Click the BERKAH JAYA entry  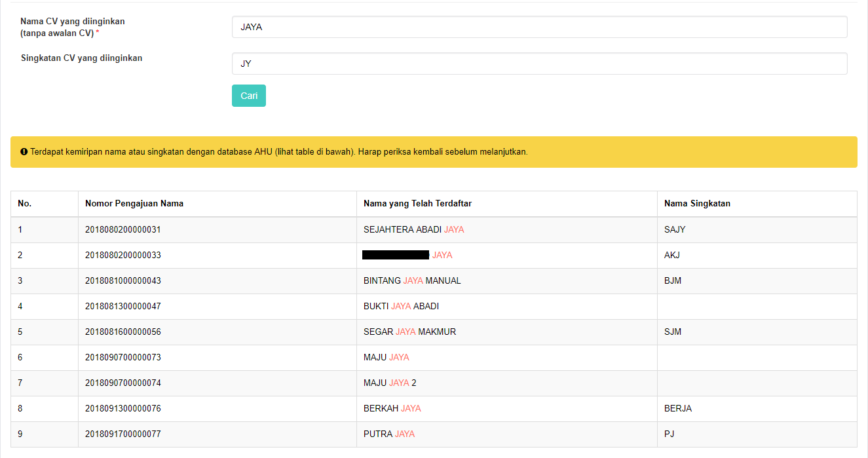click(x=392, y=409)
